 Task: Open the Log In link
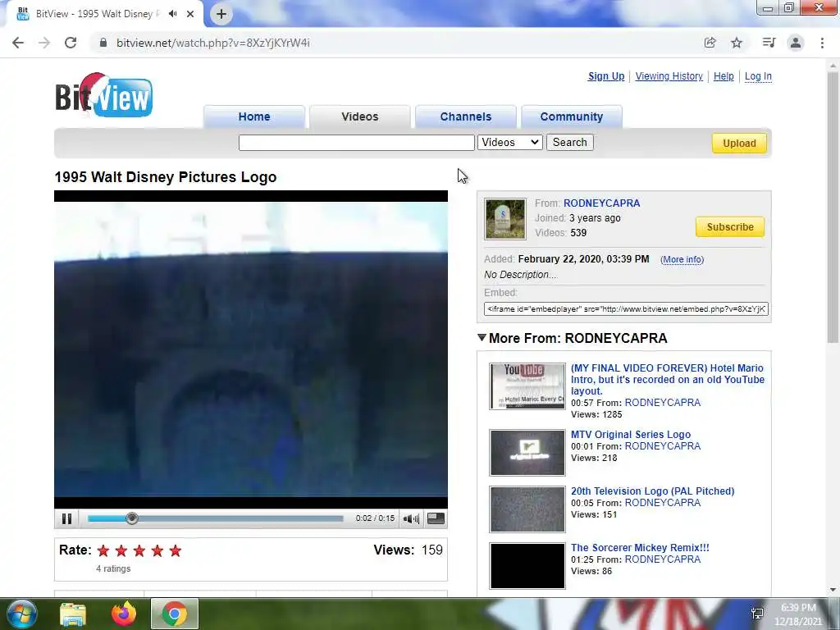point(758,76)
